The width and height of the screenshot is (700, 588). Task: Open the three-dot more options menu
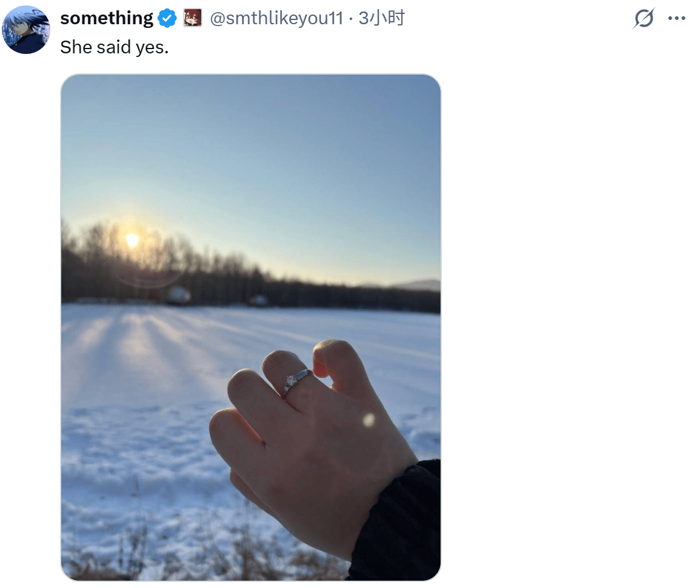point(676,18)
